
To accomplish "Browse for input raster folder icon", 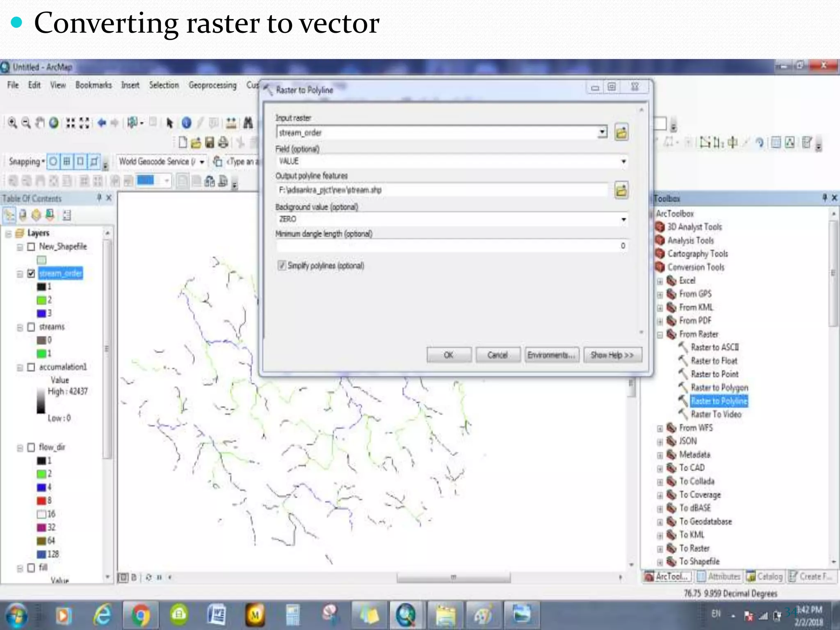I will point(621,132).
